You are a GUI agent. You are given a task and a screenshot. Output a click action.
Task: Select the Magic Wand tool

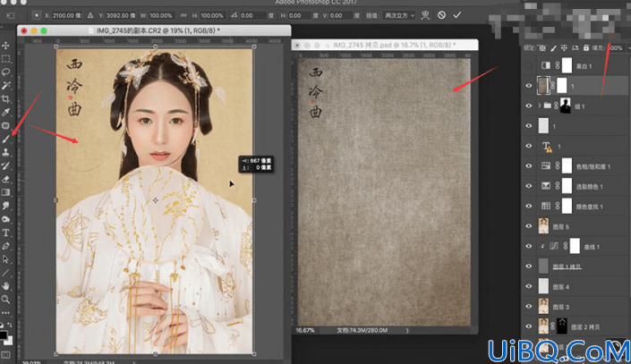(5, 85)
